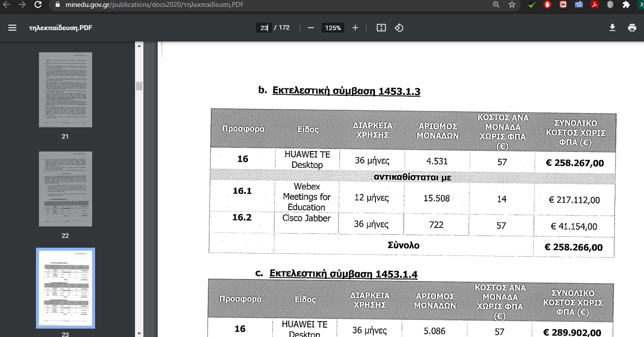Click the amount '€ 217.112,00'

pos(575,200)
